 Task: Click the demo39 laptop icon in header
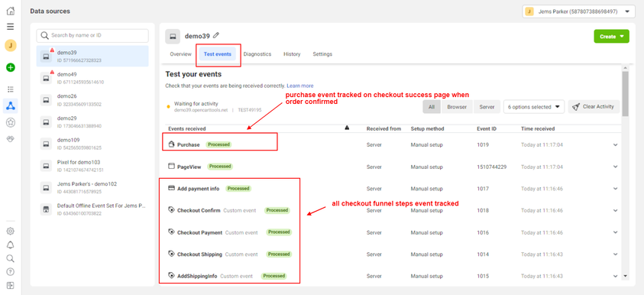173,36
